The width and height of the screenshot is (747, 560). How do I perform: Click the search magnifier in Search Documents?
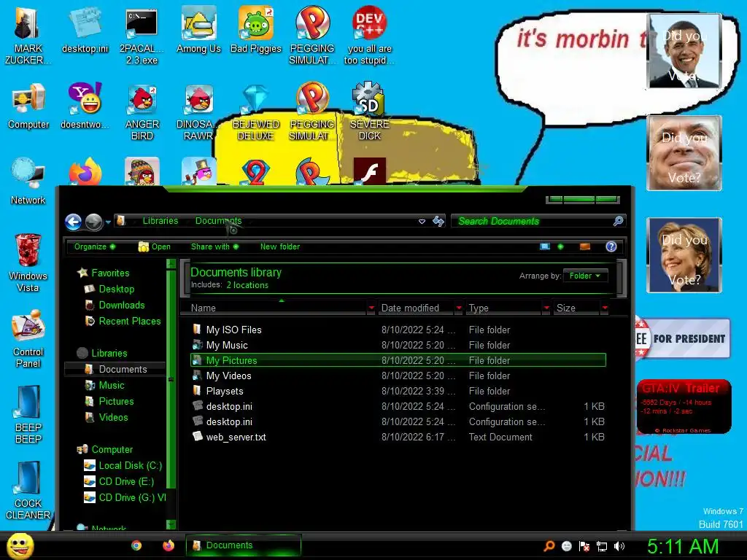click(x=618, y=221)
